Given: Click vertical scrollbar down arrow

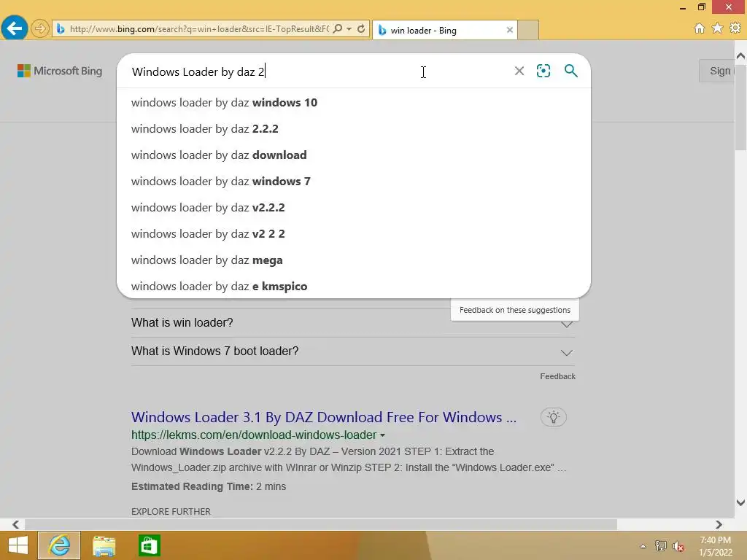Looking at the screenshot, I should 740,503.
